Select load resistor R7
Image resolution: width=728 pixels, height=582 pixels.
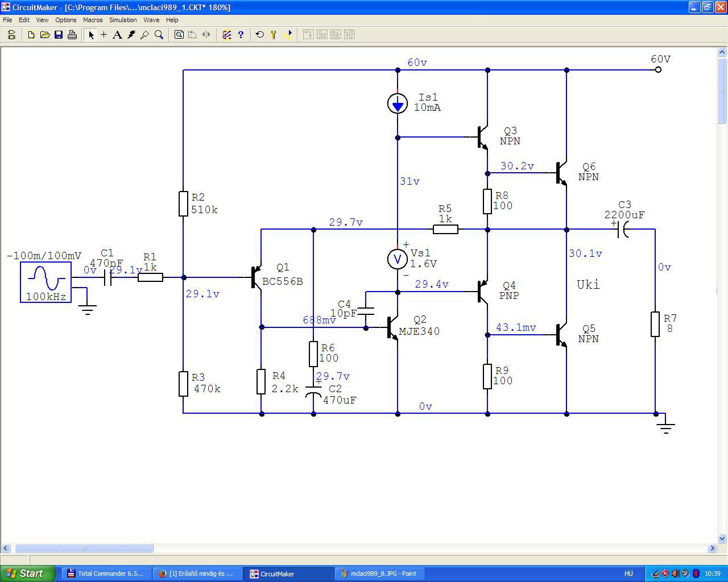coord(655,324)
